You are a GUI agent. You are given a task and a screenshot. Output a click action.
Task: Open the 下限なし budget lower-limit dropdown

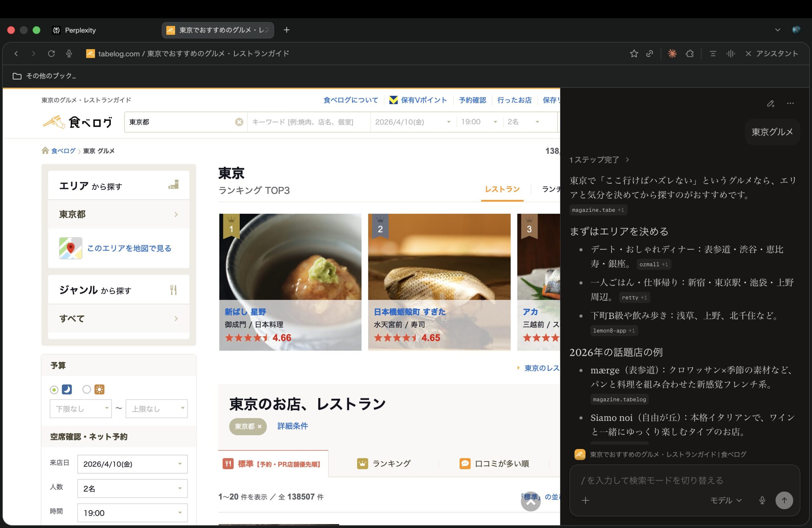pyautogui.click(x=81, y=408)
